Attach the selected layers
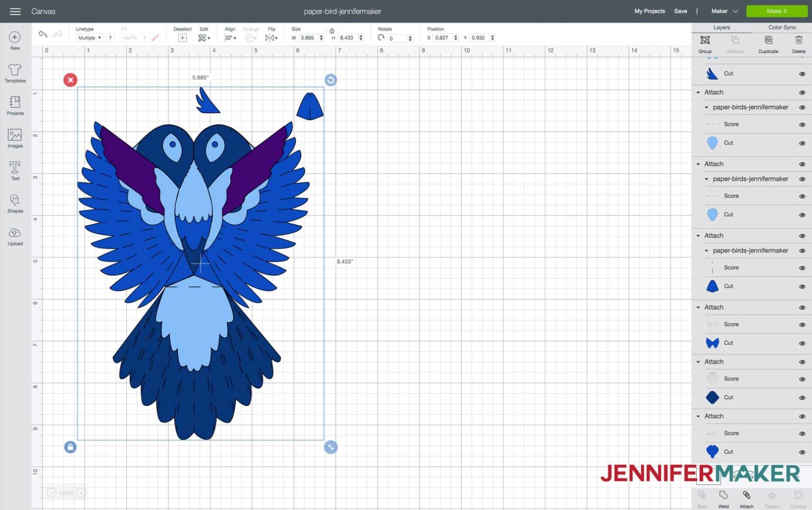 (x=746, y=499)
